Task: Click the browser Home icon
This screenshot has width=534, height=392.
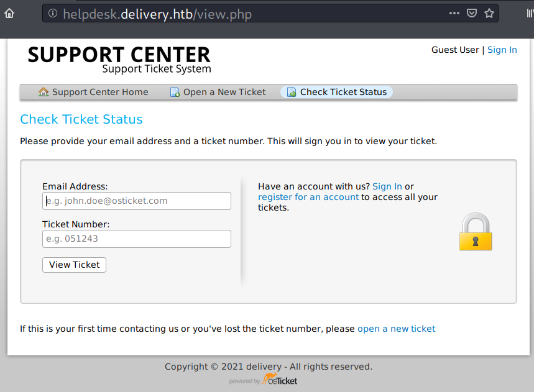Action: click(x=9, y=13)
